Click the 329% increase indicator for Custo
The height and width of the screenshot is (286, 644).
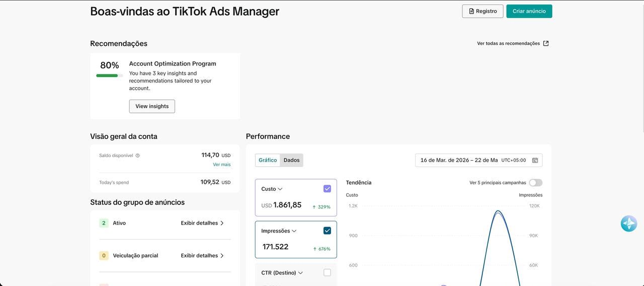tap(321, 207)
